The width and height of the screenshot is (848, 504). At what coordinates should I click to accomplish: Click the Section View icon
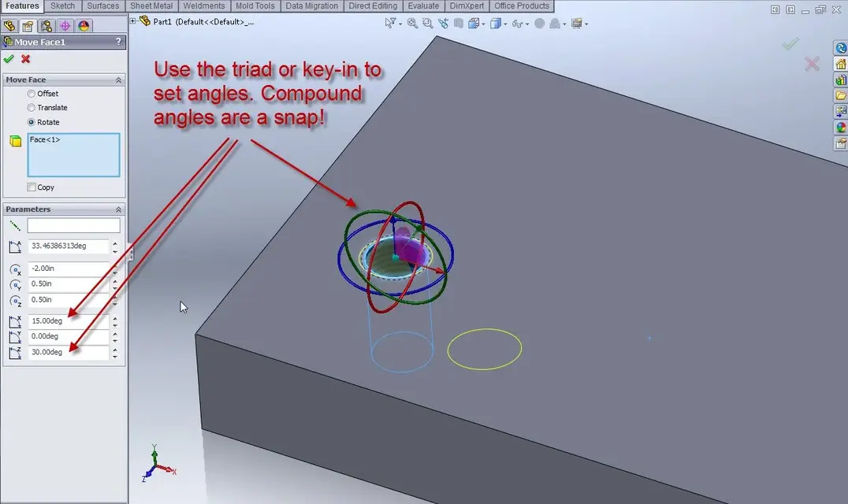pyautogui.click(x=458, y=23)
